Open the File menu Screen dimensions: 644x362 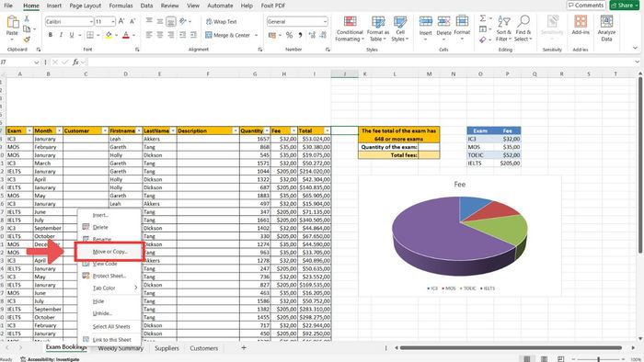[x=7, y=6]
